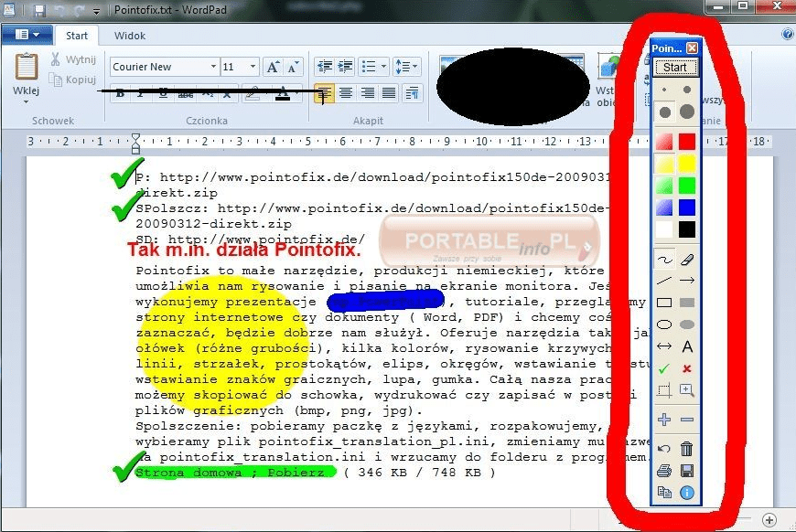Close the Pointofix toolbar window
796x532 pixels.
(x=692, y=48)
